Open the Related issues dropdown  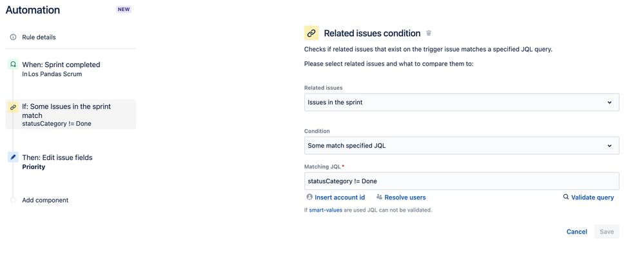[x=461, y=102]
